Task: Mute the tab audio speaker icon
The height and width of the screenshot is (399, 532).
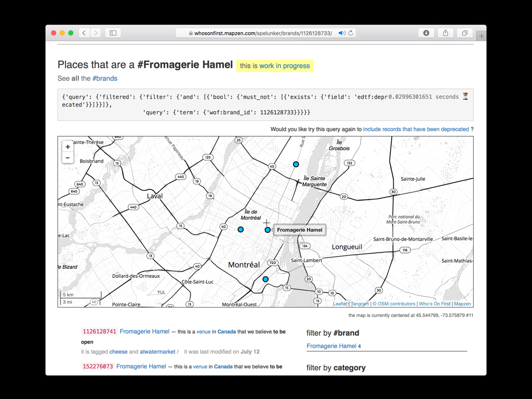Action: point(341,33)
